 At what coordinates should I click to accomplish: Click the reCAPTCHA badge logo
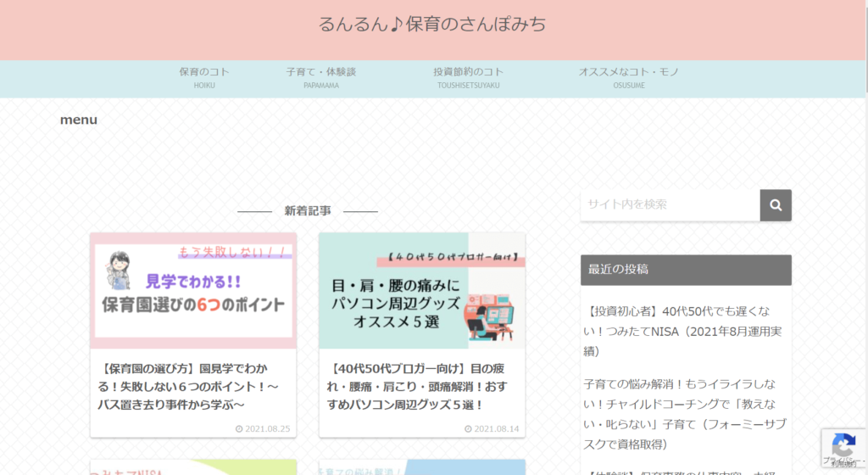[x=843, y=444]
